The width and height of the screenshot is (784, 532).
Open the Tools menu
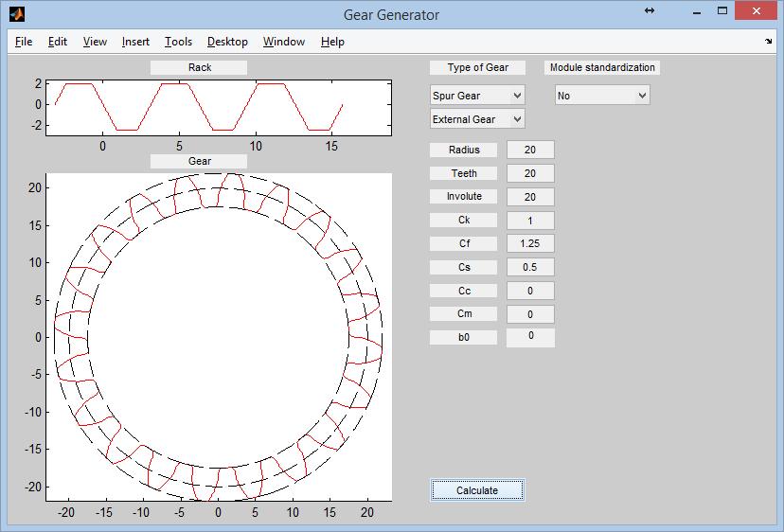coord(179,42)
